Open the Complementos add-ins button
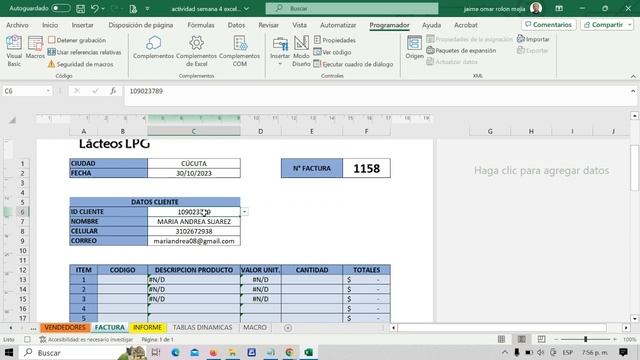The image size is (640, 360). pyautogui.click(x=153, y=47)
